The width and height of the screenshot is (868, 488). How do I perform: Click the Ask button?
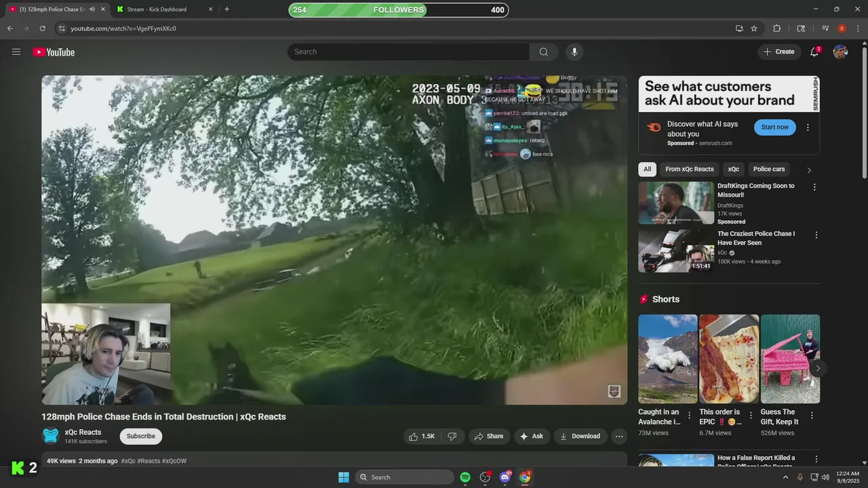click(x=531, y=436)
